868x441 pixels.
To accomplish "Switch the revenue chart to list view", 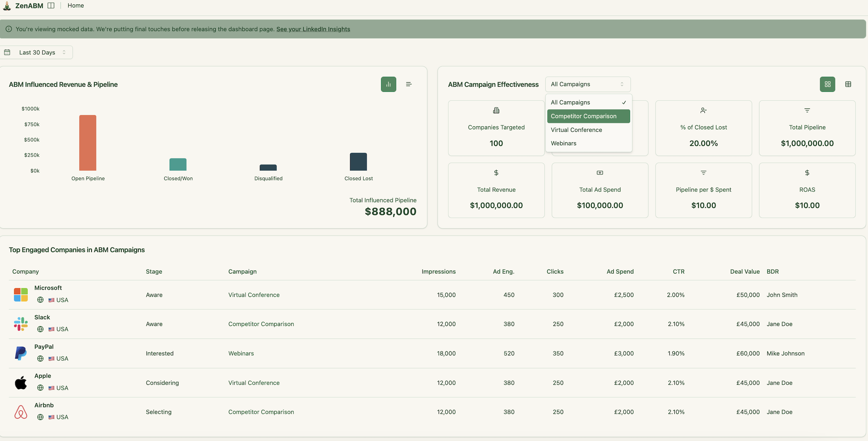I will pos(409,84).
